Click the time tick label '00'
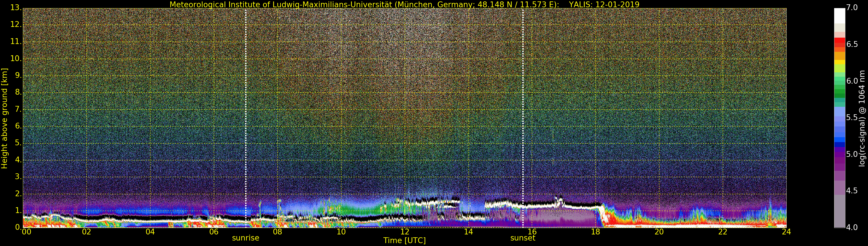 26,232
